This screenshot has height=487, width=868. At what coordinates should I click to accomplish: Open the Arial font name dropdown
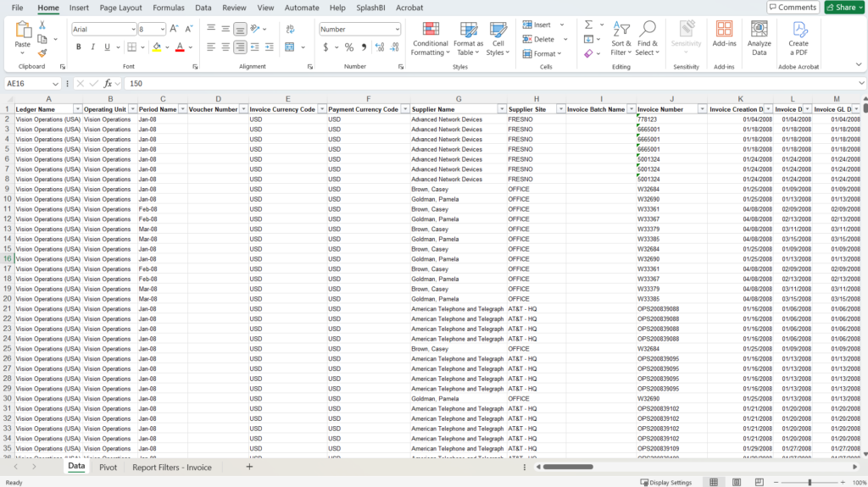(x=133, y=30)
